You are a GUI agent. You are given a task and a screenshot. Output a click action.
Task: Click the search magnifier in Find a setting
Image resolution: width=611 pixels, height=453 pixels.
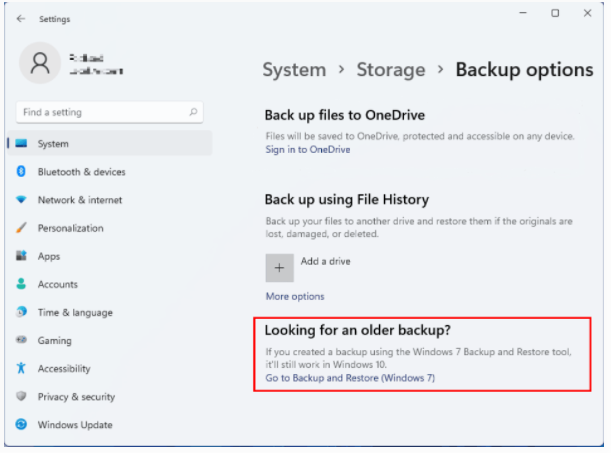tap(193, 113)
